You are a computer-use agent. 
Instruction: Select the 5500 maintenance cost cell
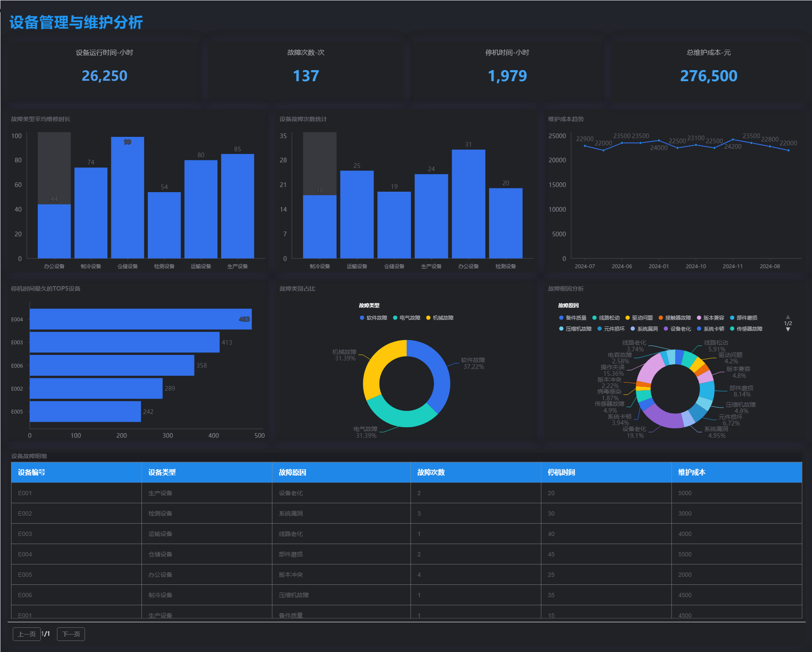coord(737,554)
